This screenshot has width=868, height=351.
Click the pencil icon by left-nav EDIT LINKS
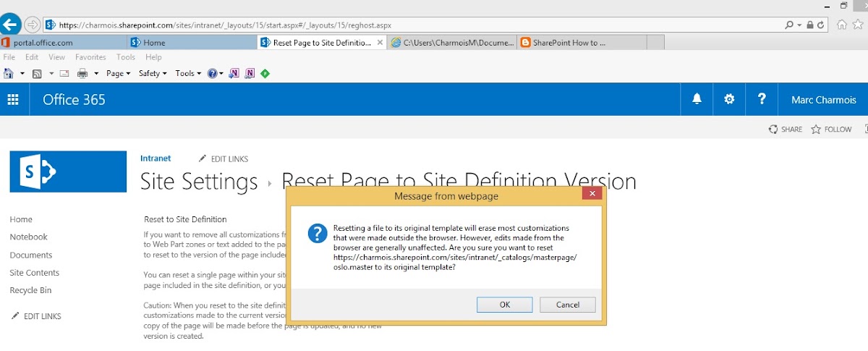tap(15, 316)
